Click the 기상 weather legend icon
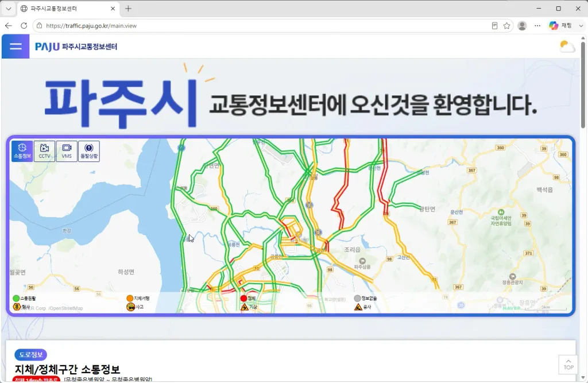Viewport: 588px width, 383px height. click(x=245, y=307)
